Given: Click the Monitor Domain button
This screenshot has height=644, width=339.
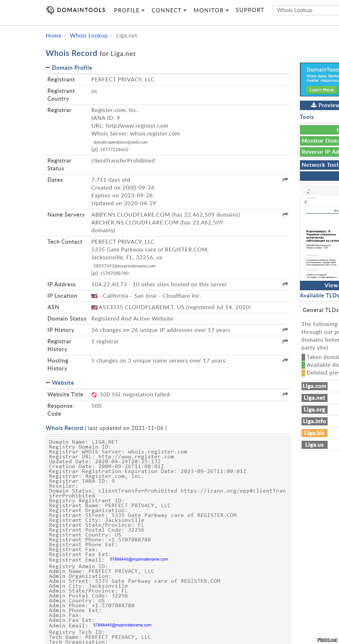Looking at the screenshot, I should [x=319, y=141].
